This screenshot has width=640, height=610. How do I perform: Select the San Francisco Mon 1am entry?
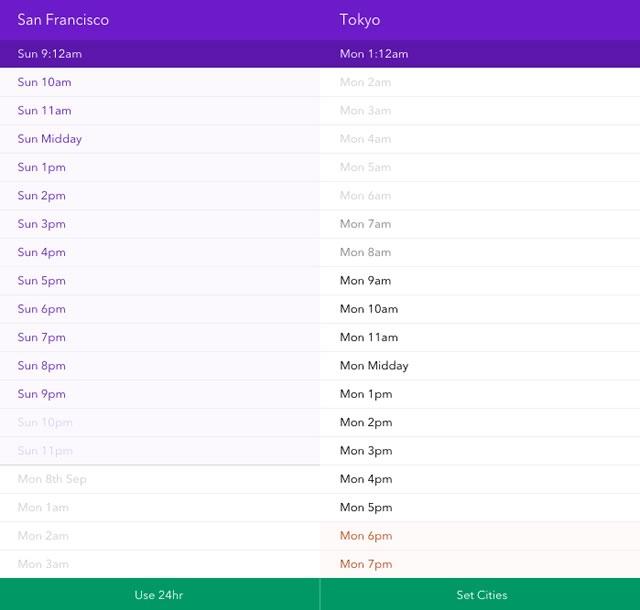tap(160, 508)
